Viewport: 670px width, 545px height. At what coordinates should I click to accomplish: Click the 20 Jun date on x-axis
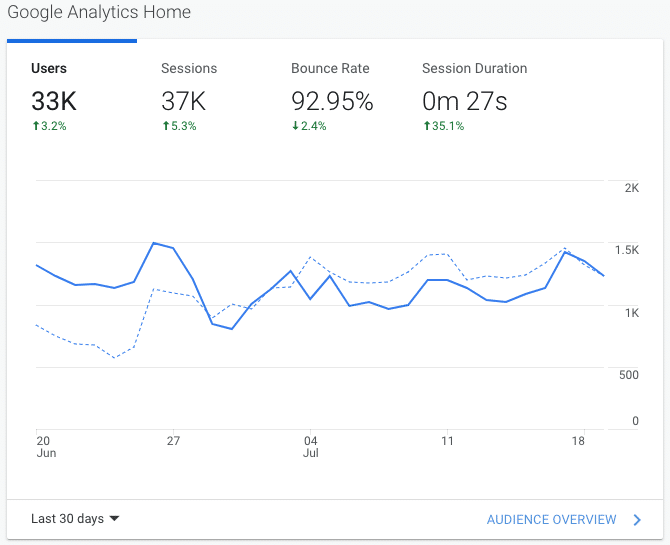[x=43, y=446]
